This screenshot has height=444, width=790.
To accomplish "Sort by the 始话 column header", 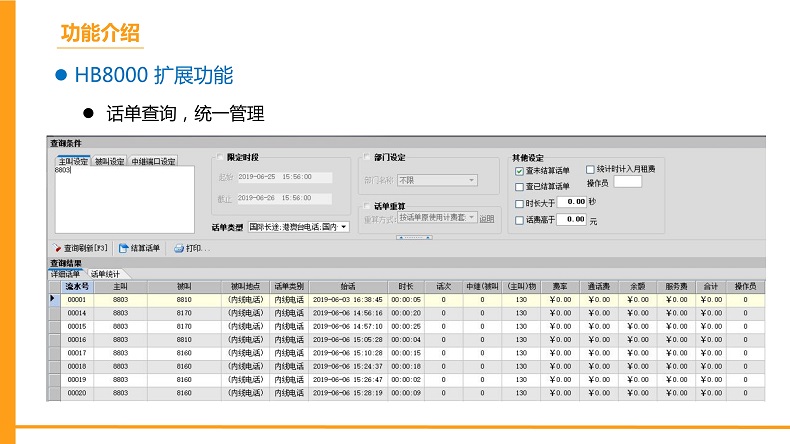I will [348, 287].
